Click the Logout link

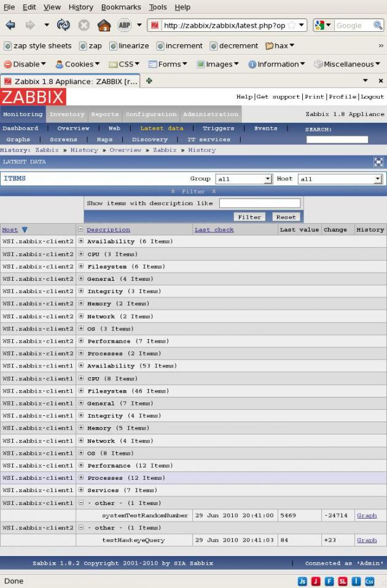[x=372, y=96]
